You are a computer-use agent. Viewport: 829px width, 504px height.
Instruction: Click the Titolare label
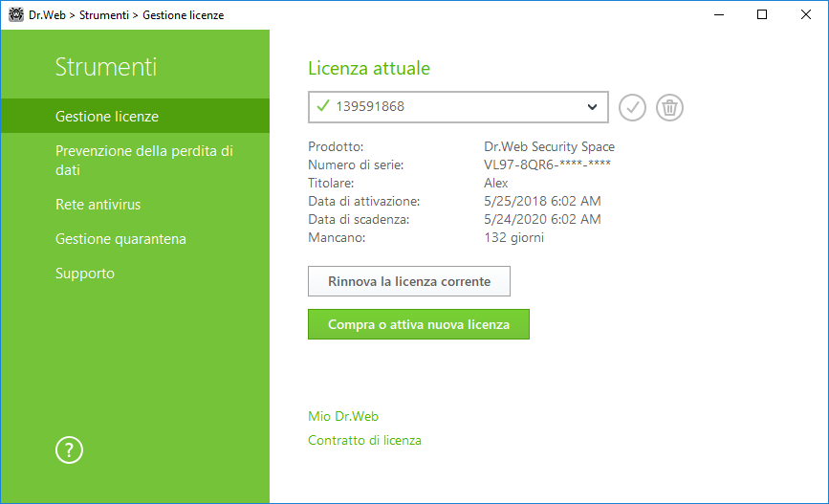coord(331,183)
